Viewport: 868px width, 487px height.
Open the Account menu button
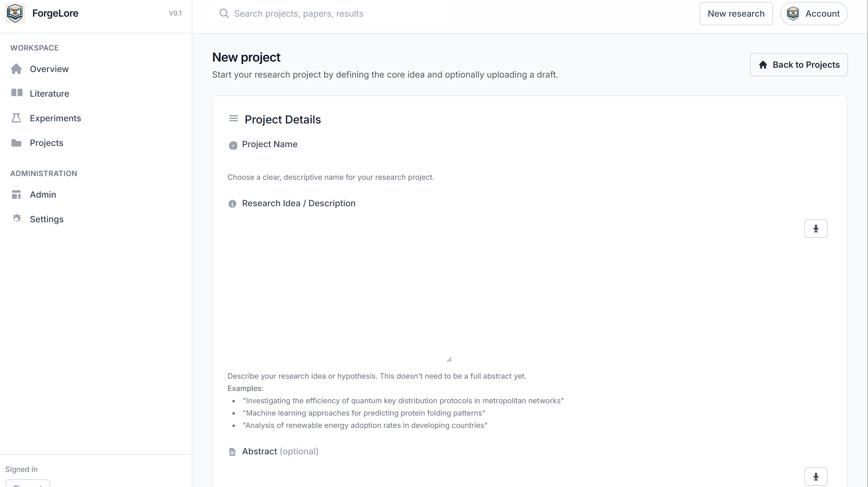coord(814,14)
